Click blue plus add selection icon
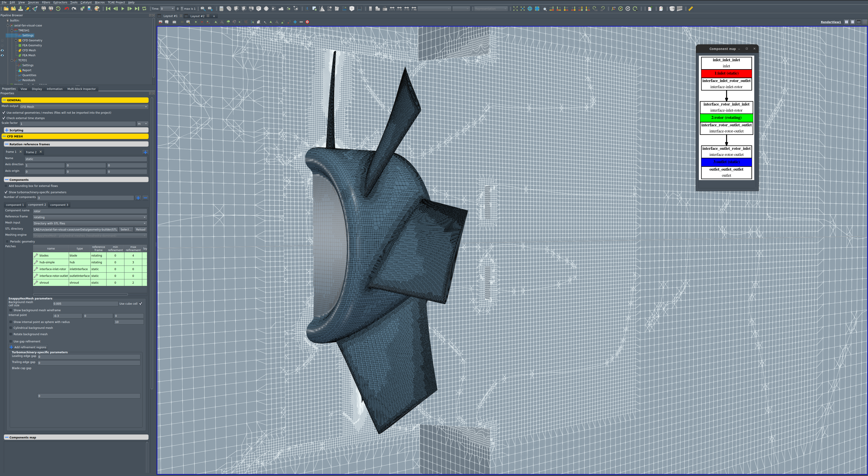This screenshot has height=476, width=868. [295, 22]
